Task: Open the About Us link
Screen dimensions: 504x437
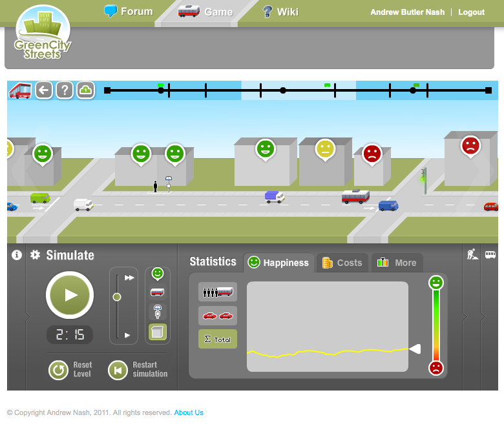Action: (189, 412)
